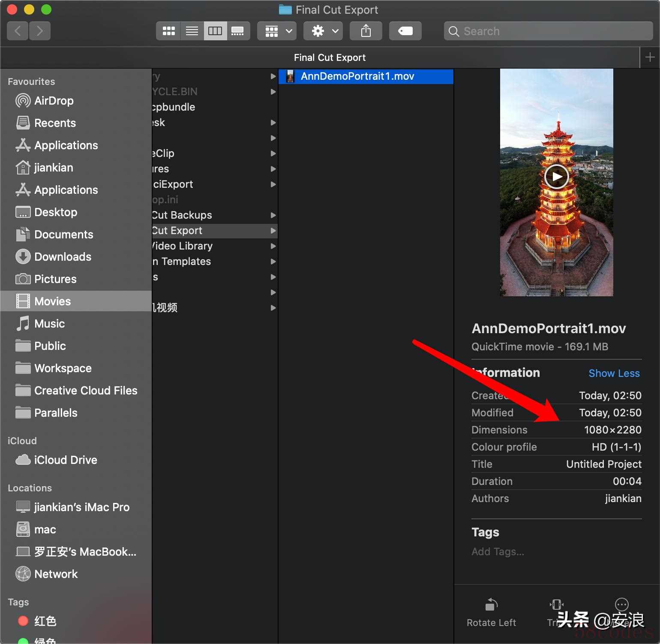Click the Untitled Project title value
The width and height of the screenshot is (660, 644).
[603, 464]
